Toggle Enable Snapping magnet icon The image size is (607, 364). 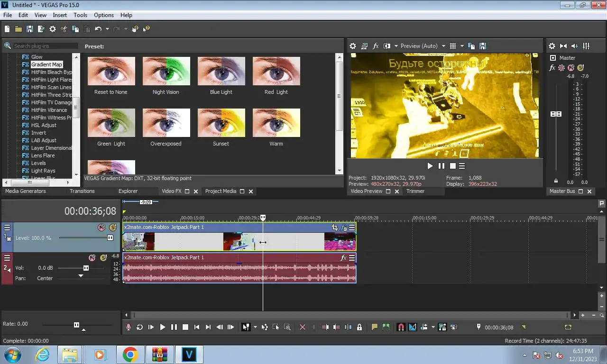401,327
